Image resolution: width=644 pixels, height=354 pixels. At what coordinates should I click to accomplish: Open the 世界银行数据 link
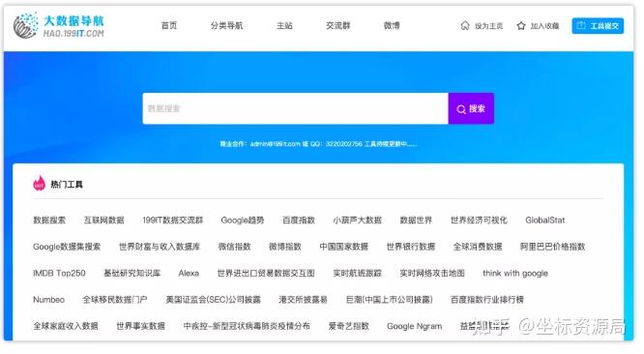coord(411,247)
